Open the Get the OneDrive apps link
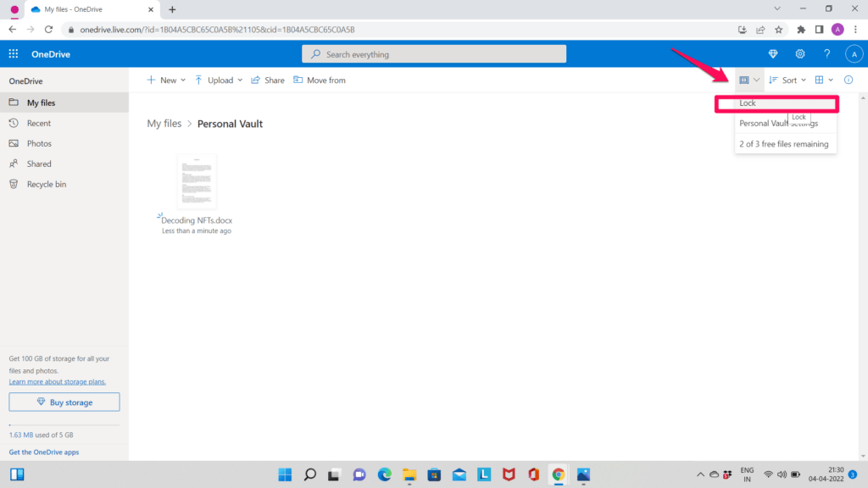This screenshot has height=488, width=868. (43, 452)
